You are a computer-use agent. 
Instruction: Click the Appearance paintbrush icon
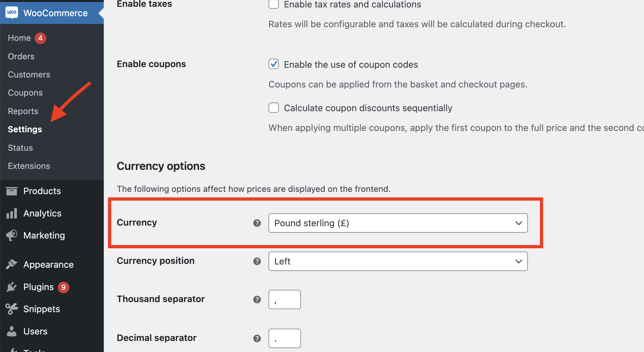12,264
